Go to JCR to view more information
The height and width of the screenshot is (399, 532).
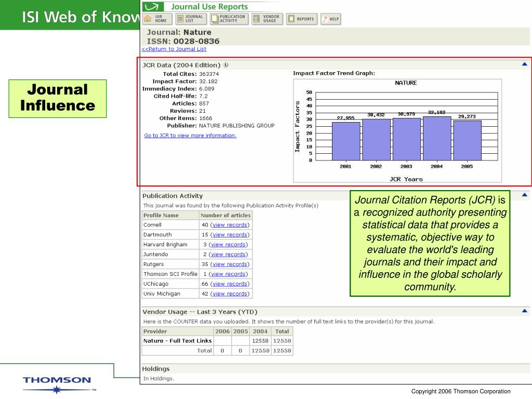190,136
